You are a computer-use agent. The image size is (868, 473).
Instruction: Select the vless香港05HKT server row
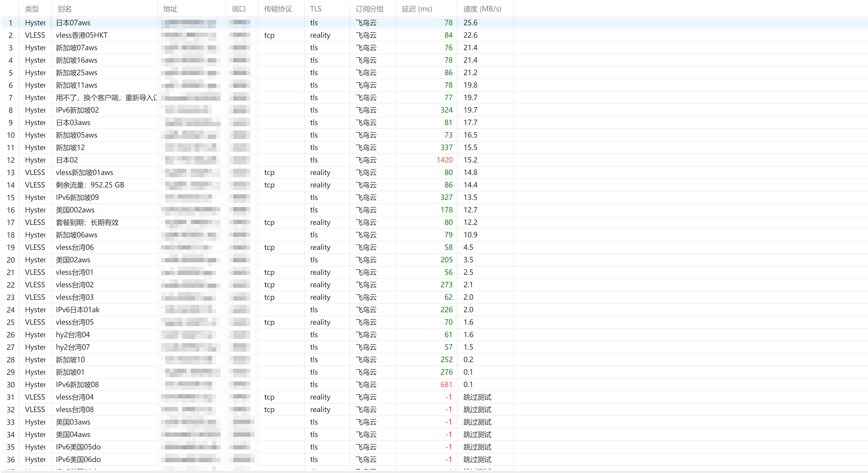tap(434, 35)
